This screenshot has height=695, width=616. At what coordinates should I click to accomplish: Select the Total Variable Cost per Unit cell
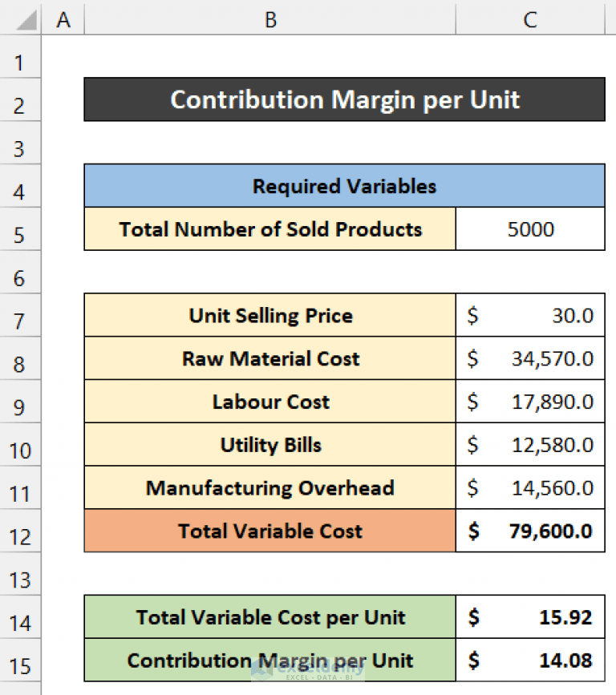tap(270, 617)
